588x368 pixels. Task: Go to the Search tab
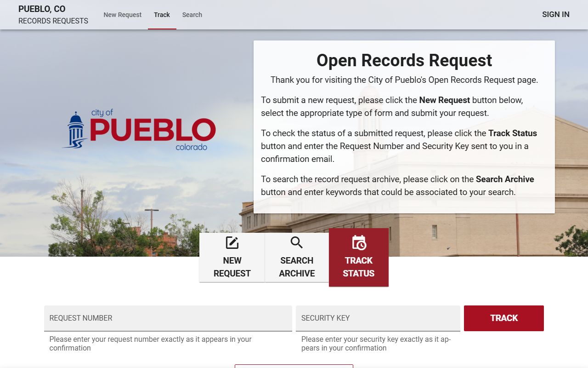coord(192,15)
